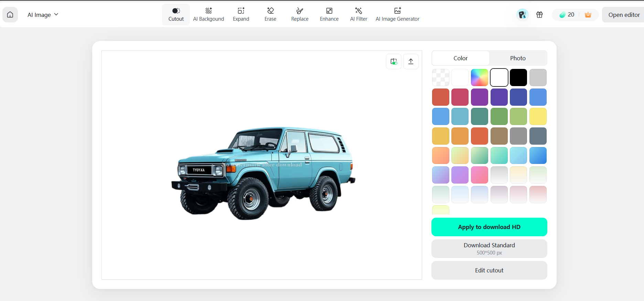644x301 pixels.
Task: Open the AI Filter tool
Action: click(x=358, y=15)
